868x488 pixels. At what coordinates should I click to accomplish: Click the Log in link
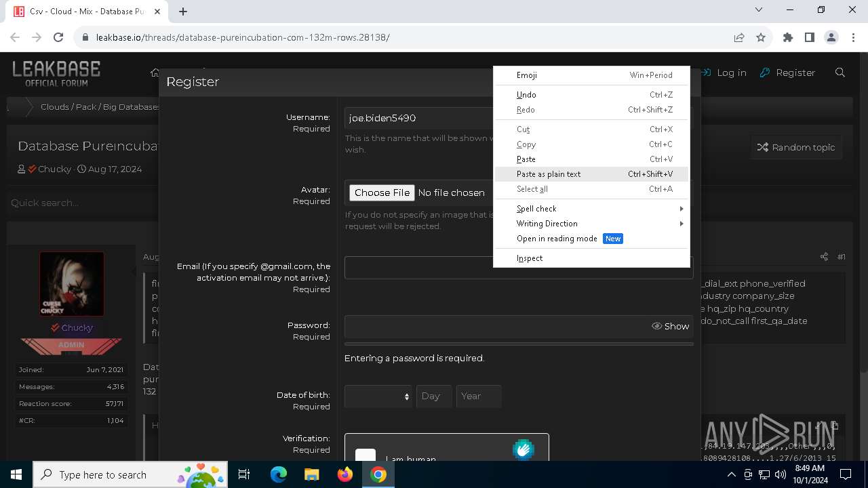(x=724, y=73)
